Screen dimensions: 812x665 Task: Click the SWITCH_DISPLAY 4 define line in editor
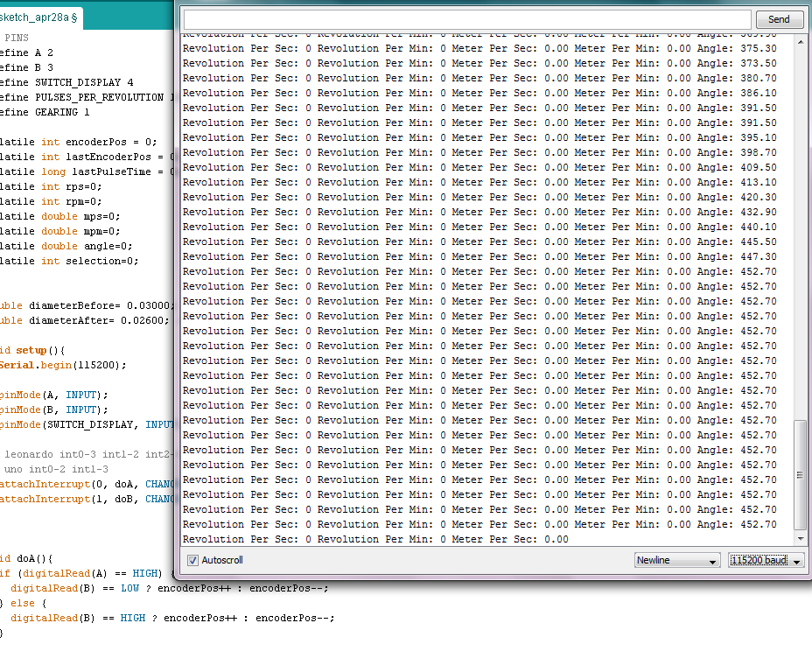point(66,82)
